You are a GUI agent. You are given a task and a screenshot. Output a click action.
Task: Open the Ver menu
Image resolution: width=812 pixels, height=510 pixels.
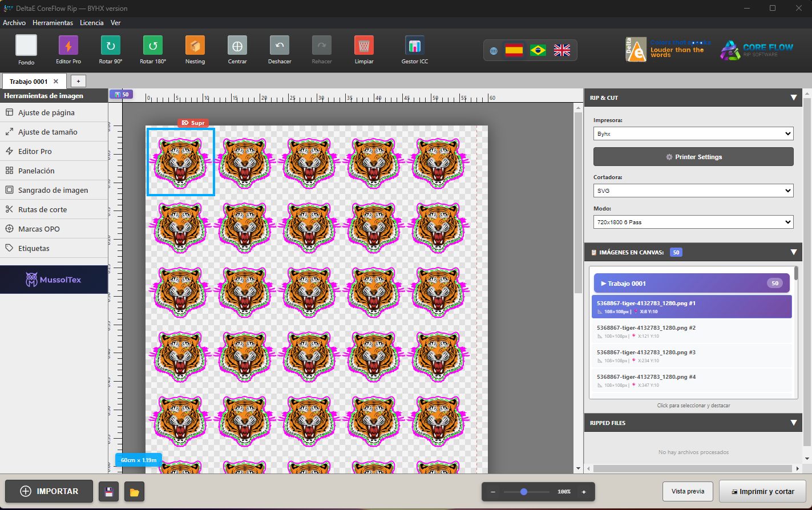point(116,23)
